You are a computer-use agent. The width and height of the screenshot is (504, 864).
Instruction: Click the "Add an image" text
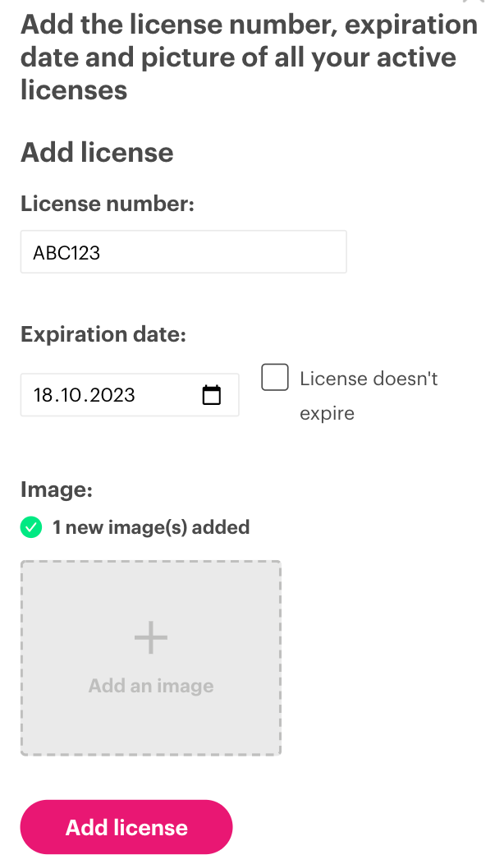click(x=151, y=686)
